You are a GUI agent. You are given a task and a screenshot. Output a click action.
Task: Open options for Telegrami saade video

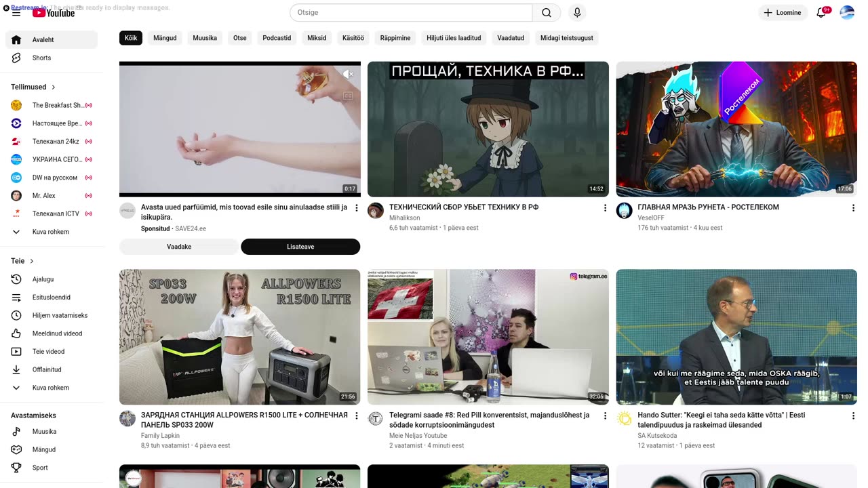click(x=605, y=415)
